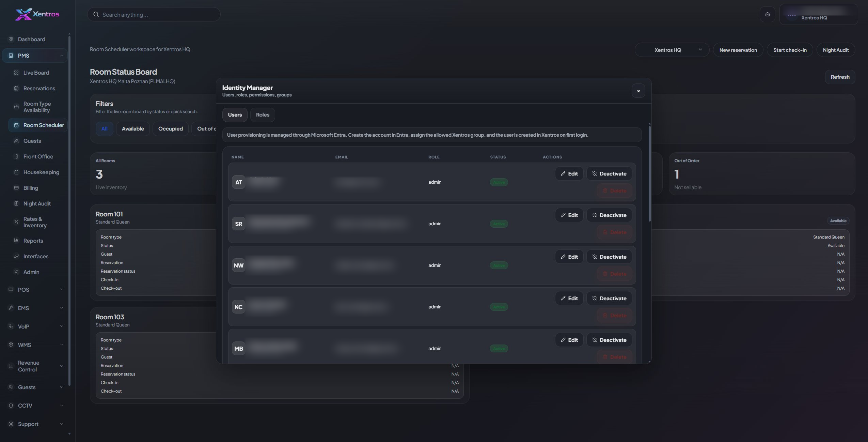
Task: Click the NW user avatar
Action: [238, 265]
